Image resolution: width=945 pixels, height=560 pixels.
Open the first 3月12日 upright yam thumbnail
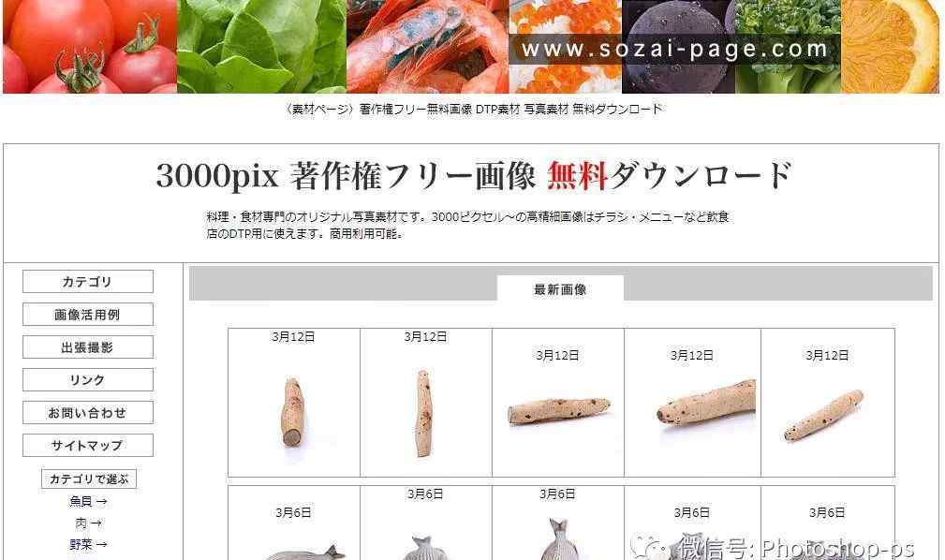point(292,412)
